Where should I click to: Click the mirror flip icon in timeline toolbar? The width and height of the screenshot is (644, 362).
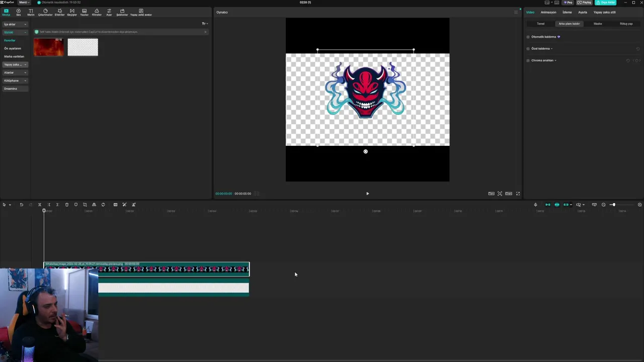[x=94, y=205]
